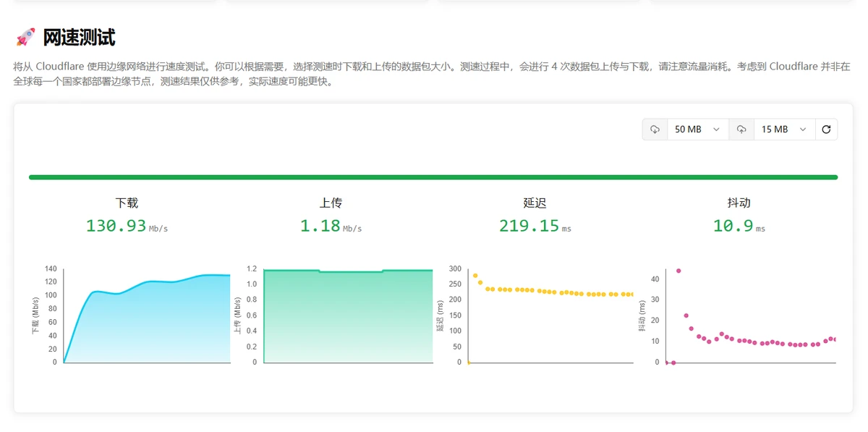Open the 15 MB upload size dropdown

coord(784,130)
